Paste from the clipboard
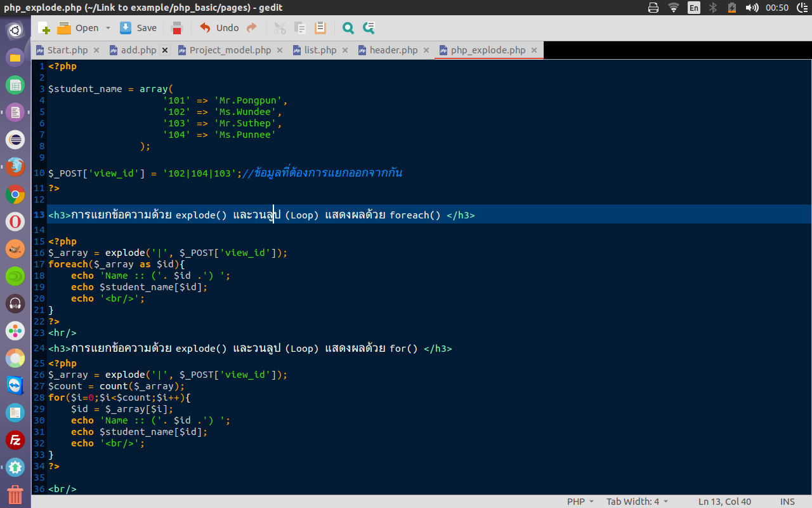 pos(319,27)
